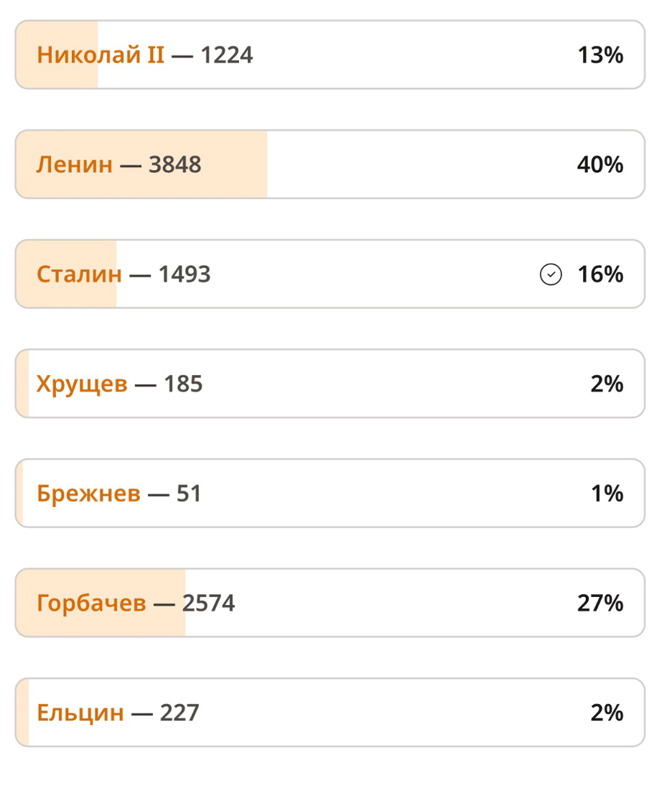Choose the Сталин poll option
This screenshot has height=796, width=672.
[x=330, y=274]
